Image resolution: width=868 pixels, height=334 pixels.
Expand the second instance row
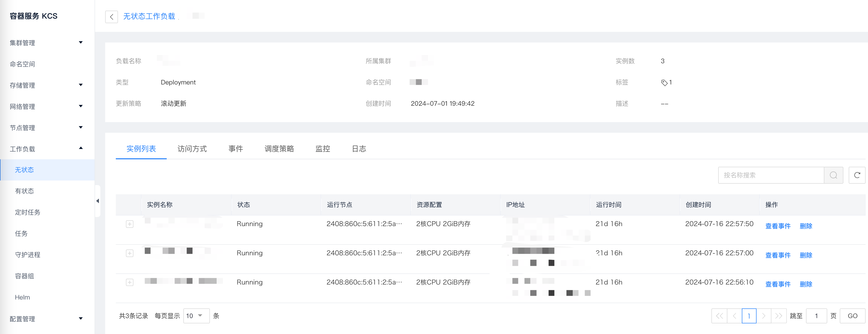(130, 253)
